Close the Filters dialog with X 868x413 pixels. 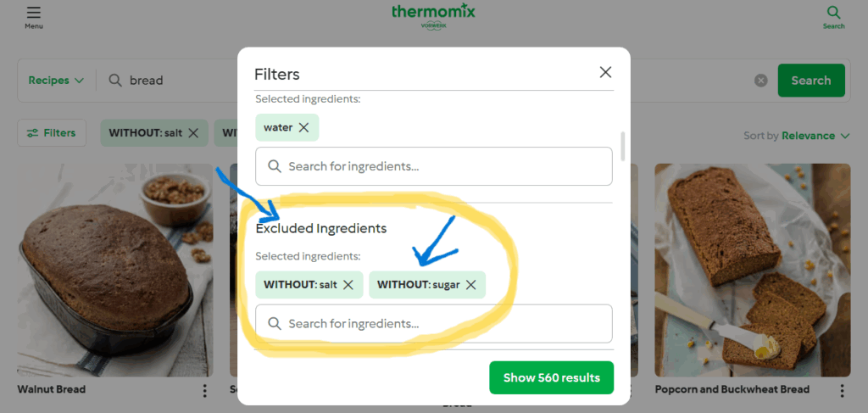(605, 72)
